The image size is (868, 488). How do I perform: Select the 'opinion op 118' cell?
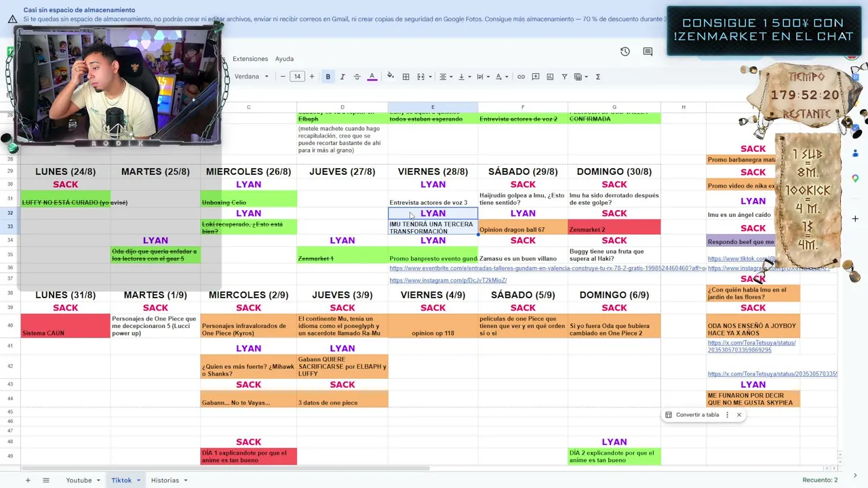pos(433,326)
